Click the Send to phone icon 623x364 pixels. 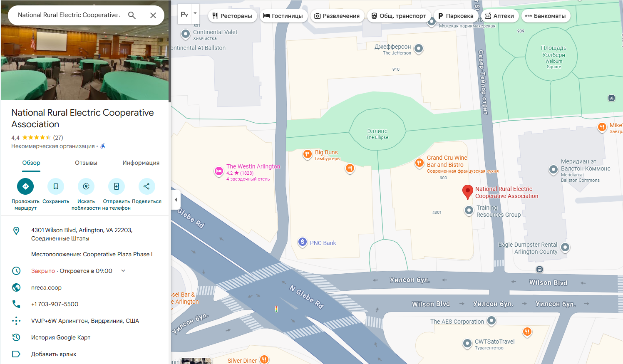117,186
